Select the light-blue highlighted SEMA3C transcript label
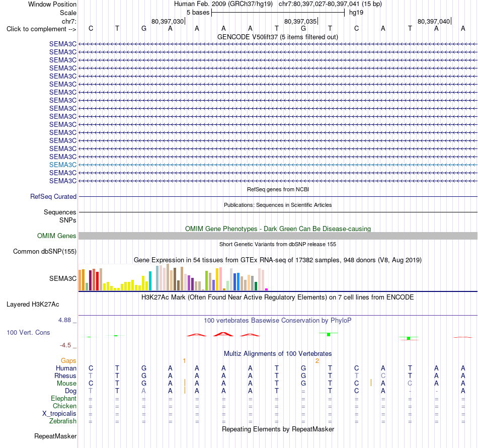This screenshot has height=448, width=478. [63, 165]
